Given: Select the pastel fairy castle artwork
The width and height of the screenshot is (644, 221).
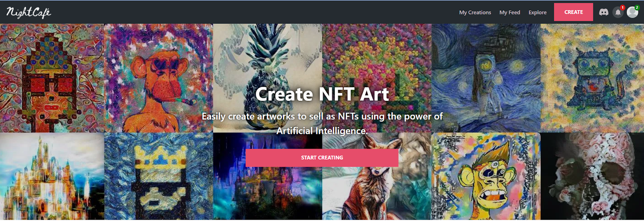Looking at the screenshot, I should coord(52,176).
